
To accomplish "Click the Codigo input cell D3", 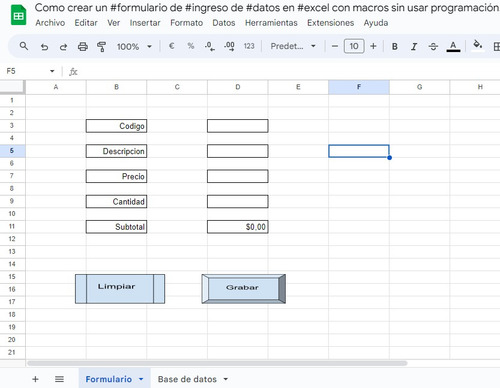I will [x=237, y=126].
